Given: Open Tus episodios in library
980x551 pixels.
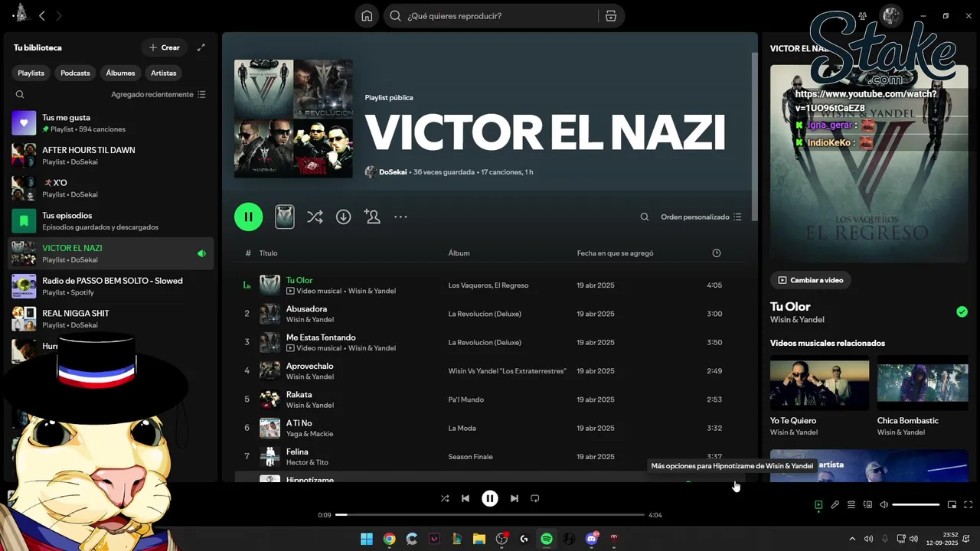Looking at the screenshot, I should click(111, 221).
